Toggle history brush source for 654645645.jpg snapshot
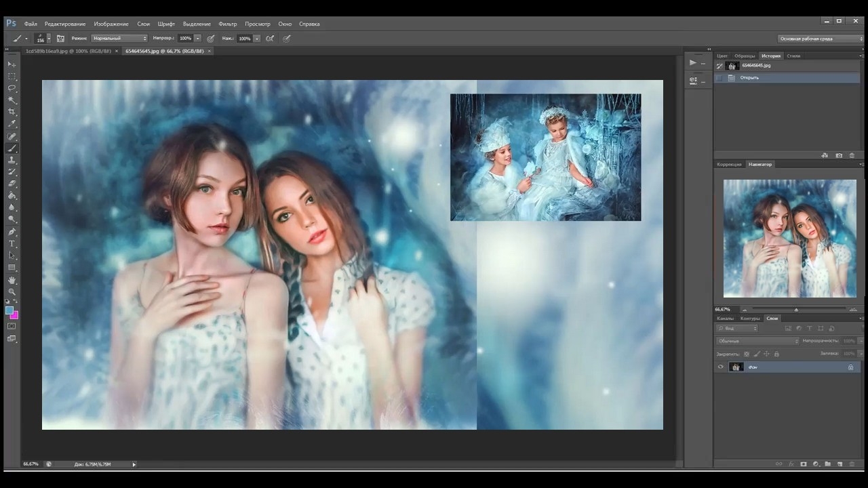This screenshot has height=488, width=868. [719, 66]
